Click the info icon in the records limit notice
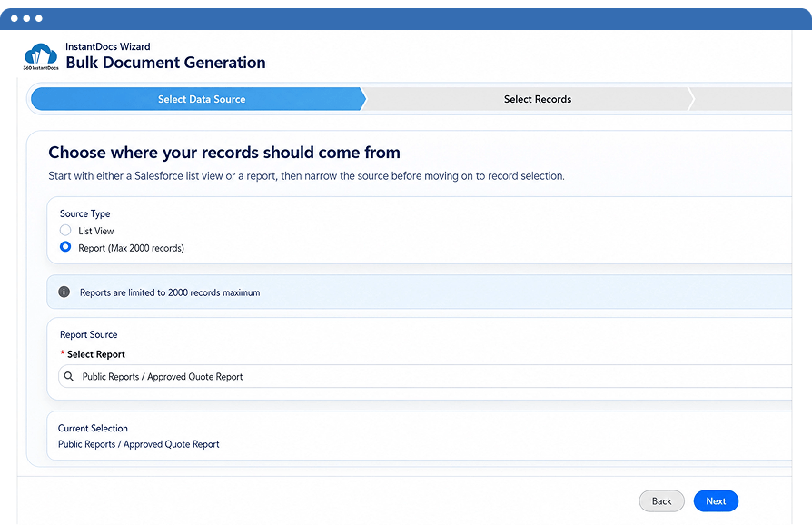The width and height of the screenshot is (812, 525). pos(64,292)
